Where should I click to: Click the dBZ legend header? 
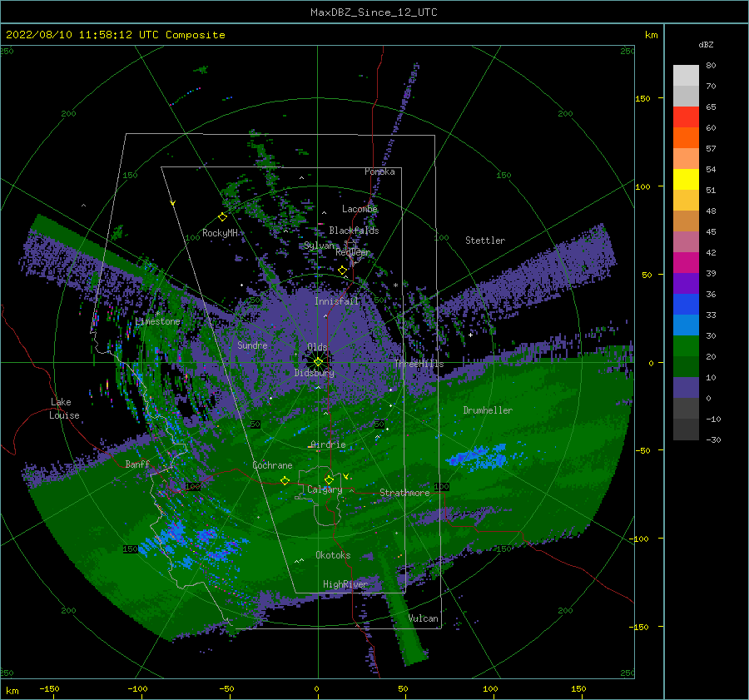[706, 44]
